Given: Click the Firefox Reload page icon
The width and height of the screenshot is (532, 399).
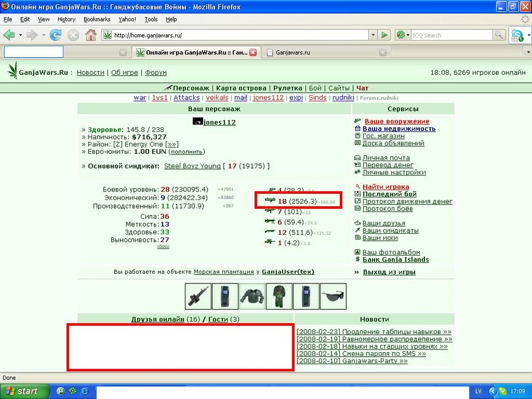Looking at the screenshot, I should (55, 35).
